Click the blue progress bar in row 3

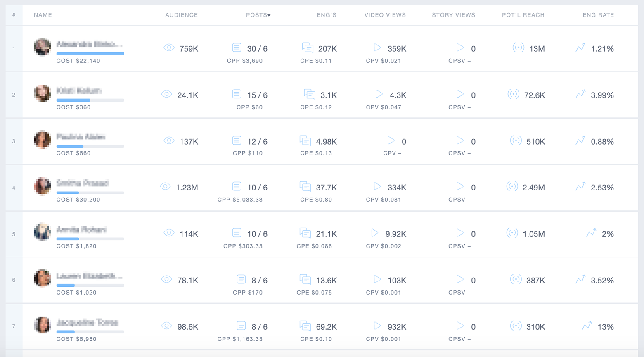70,146
